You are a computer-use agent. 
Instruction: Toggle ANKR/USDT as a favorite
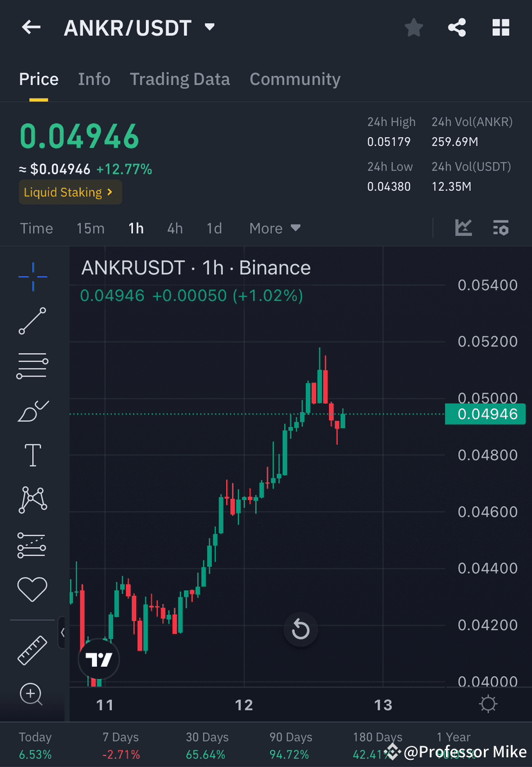click(413, 27)
